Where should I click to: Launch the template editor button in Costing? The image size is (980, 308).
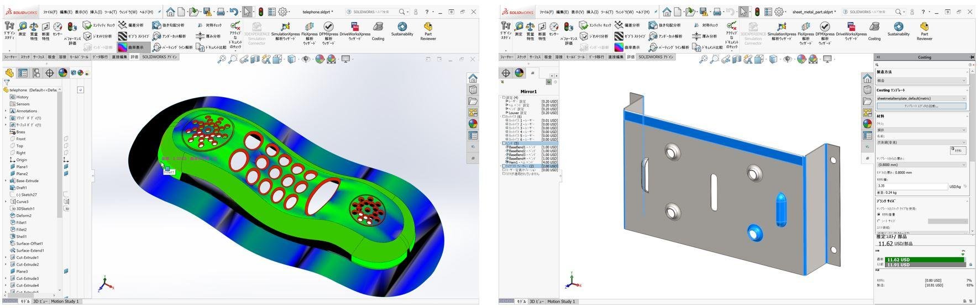(921, 106)
